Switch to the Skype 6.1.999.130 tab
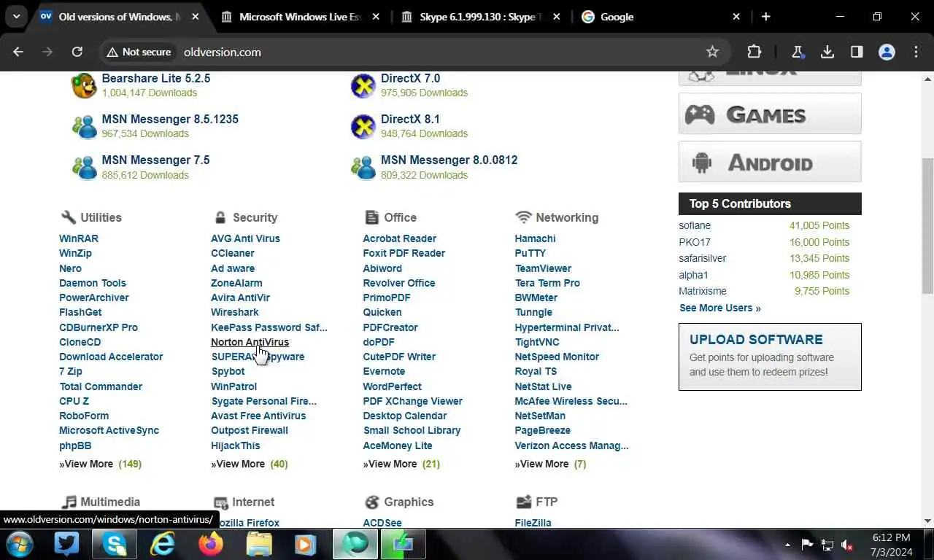This screenshot has width=934, height=560. point(479,17)
